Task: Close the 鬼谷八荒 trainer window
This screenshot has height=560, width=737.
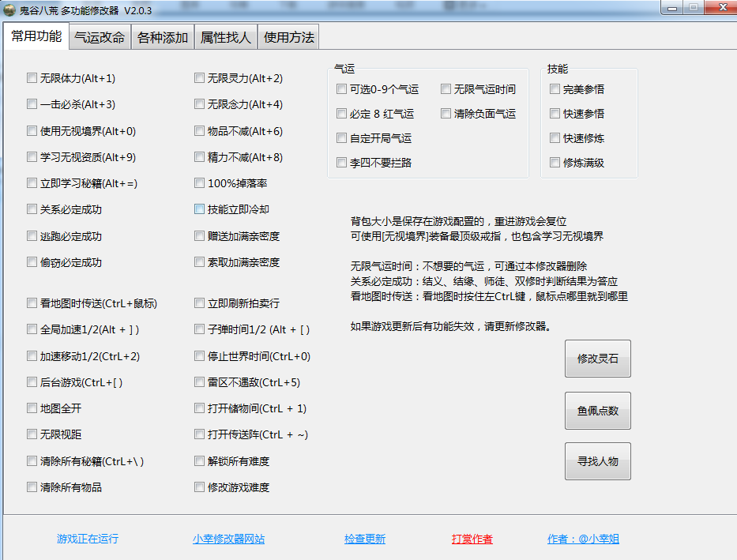Action: 723,8
